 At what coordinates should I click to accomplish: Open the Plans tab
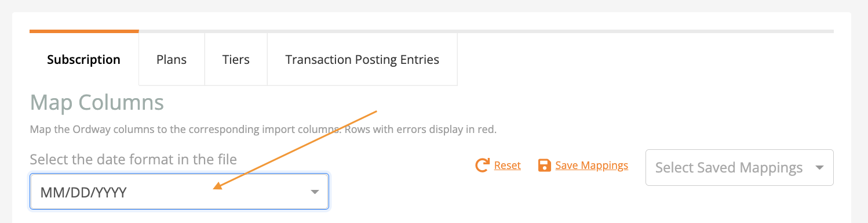[x=172, y=59]
